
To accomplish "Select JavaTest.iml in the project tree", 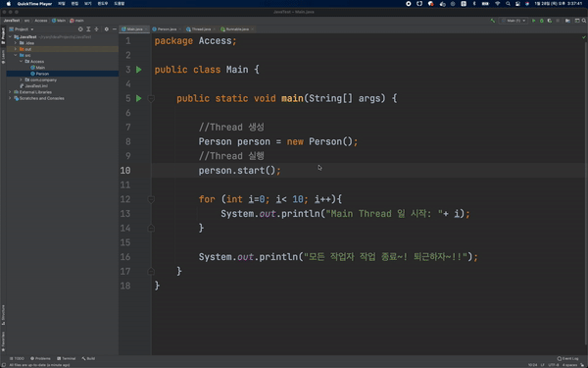I will pos(33,86).
